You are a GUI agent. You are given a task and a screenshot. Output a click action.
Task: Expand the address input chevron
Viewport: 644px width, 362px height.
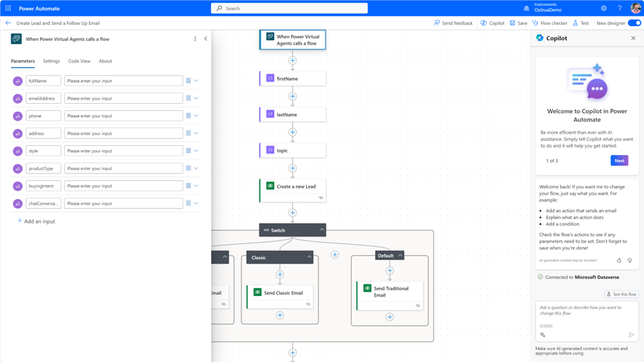(196, 133)
